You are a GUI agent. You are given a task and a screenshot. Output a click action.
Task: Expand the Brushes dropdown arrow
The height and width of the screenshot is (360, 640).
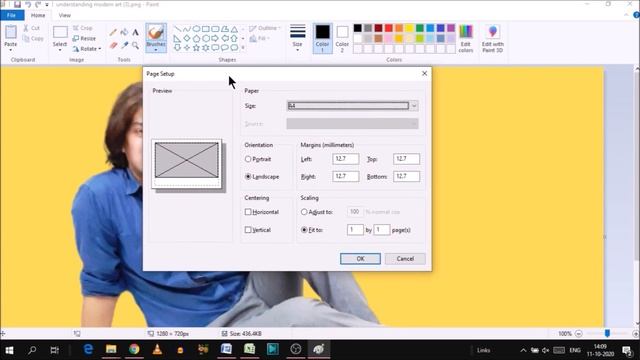(156, 50)
